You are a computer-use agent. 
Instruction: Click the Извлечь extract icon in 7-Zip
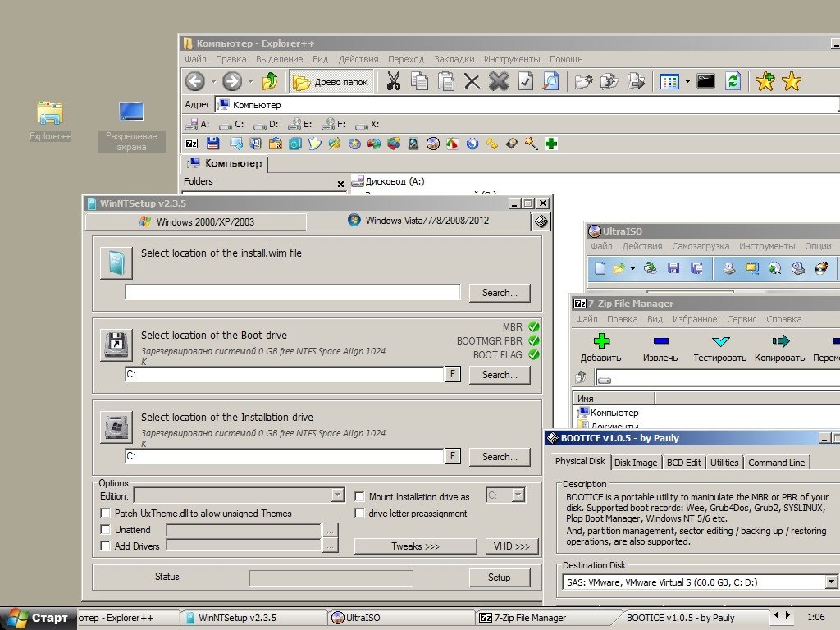point(660,341)
